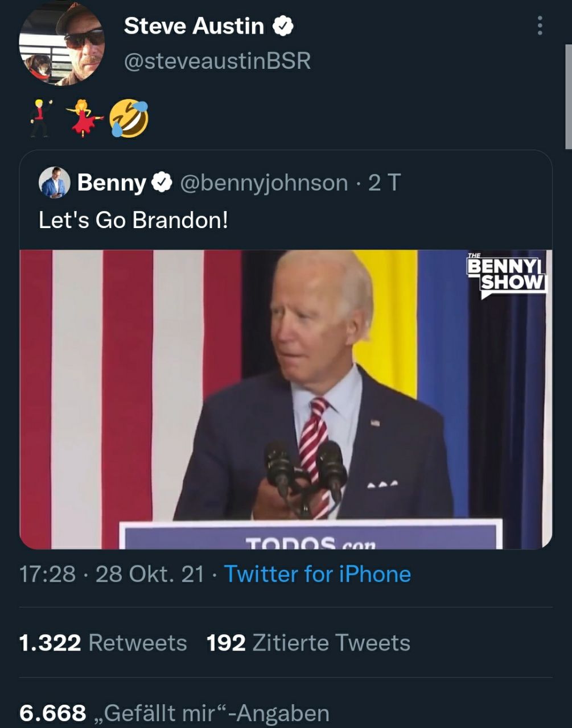
Task: Click the vertical scrollbar on the right edge
Action: 568,97
